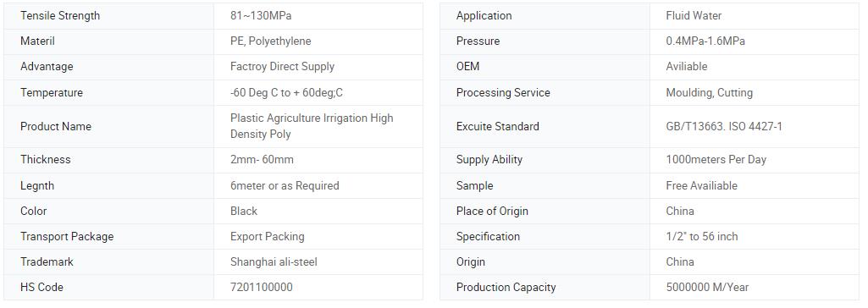Select the Moulding, Cutting service value
The height and width of the screenshot is (308, 868).
(x=709, y=92)
